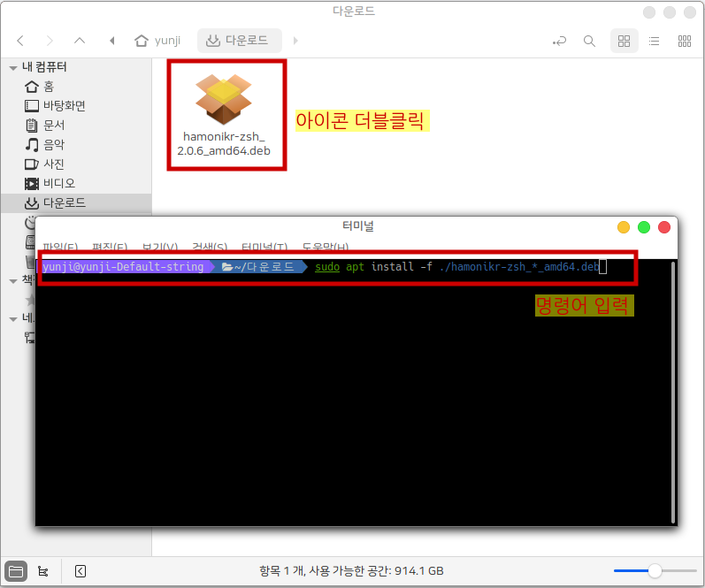This screenshot has width=705, height=588.
Task: Show tree view in sidebar
Action: [43, 571]
